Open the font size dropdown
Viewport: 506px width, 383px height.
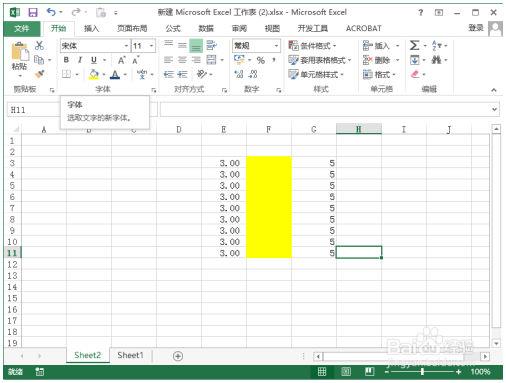pos(151,46)
